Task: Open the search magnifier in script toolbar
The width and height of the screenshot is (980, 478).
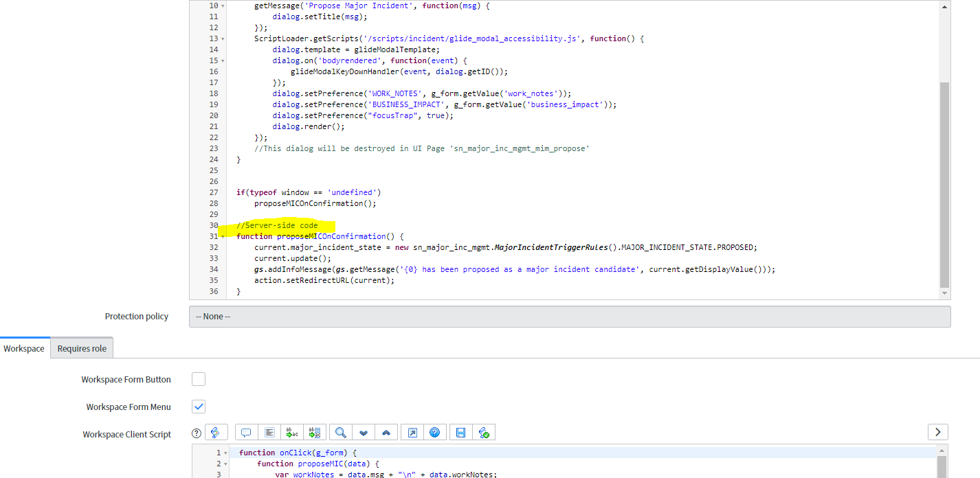Action: coord(340,433)
